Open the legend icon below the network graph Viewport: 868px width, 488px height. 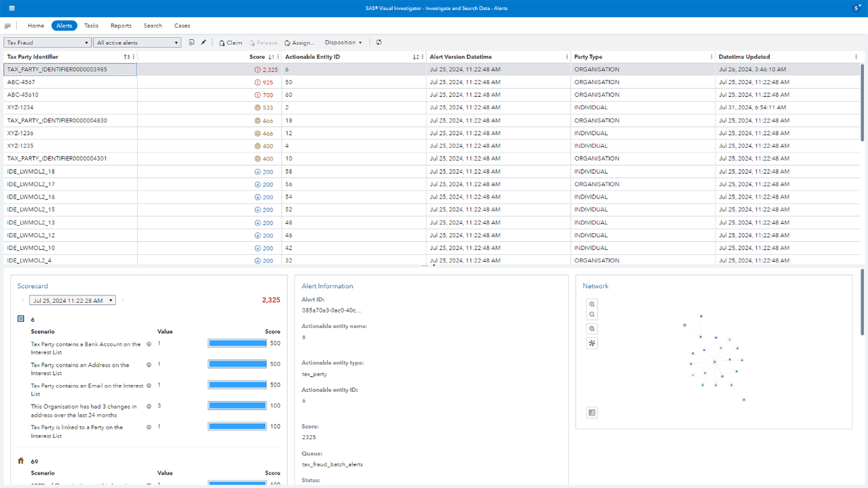pos(591,412)
